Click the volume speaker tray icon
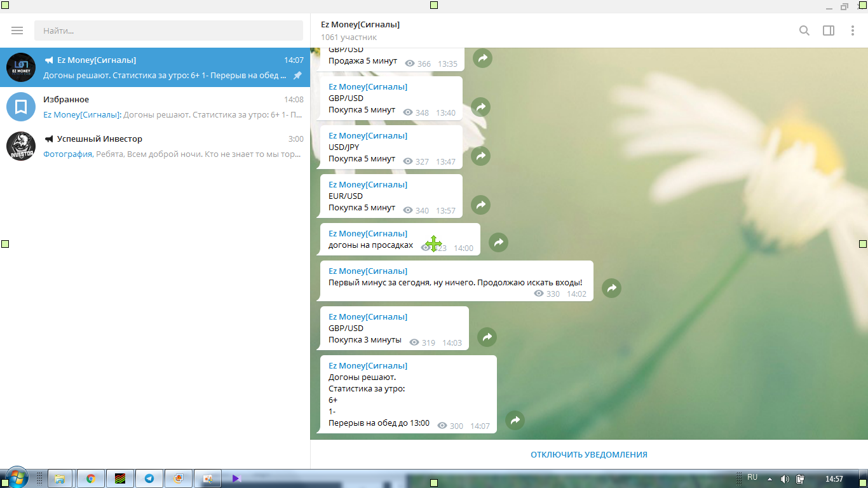This screenshot has width=868, height=488. click(x=785, y=479)
